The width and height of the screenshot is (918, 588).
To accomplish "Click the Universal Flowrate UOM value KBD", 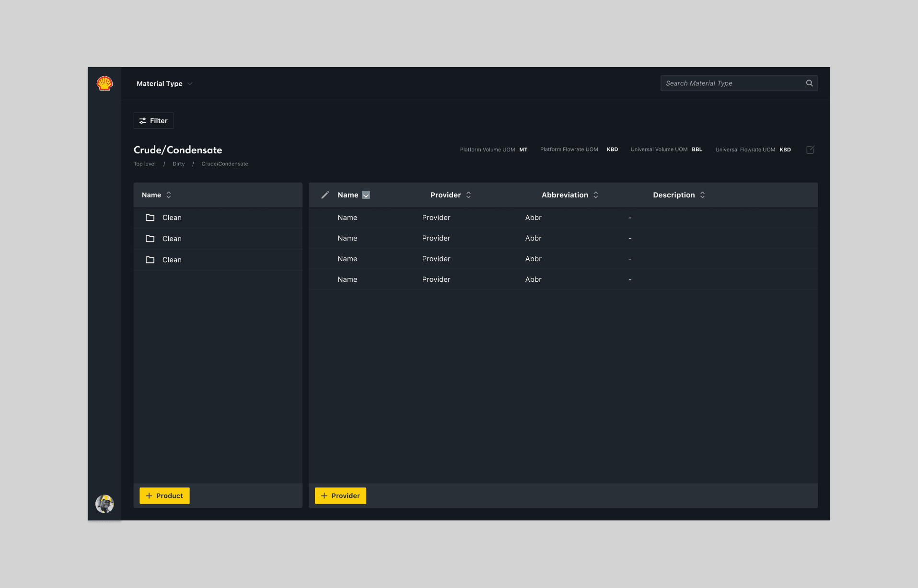I will [x=785, y=150].
